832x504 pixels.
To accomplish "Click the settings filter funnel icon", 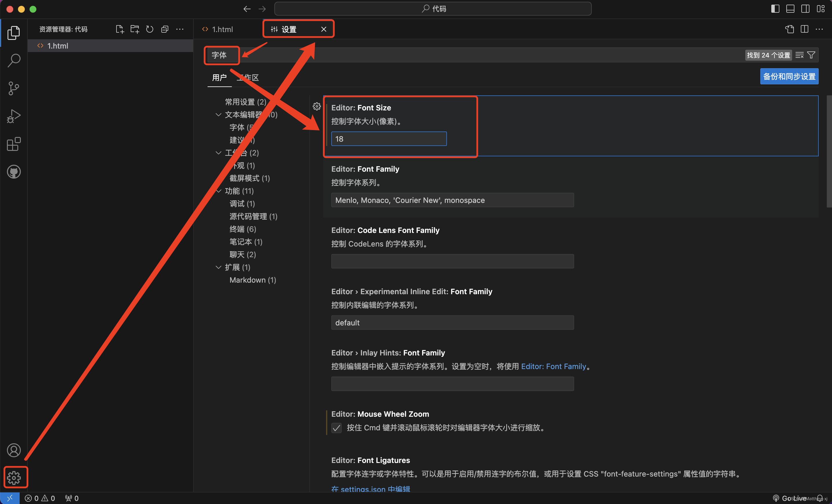I will (811, 55).
